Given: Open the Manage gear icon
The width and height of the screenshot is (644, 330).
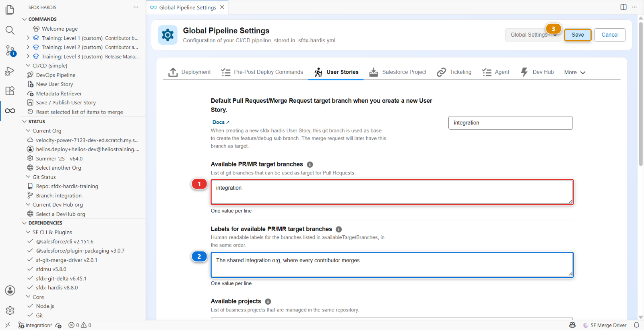Looking at the screenshot, I should coord(10,311).
